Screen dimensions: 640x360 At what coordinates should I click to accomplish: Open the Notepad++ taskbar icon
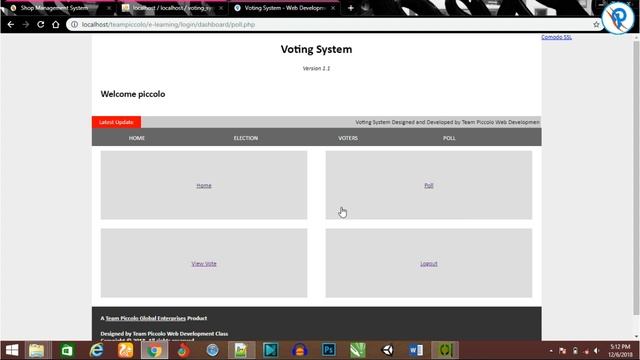pos(241,350)
